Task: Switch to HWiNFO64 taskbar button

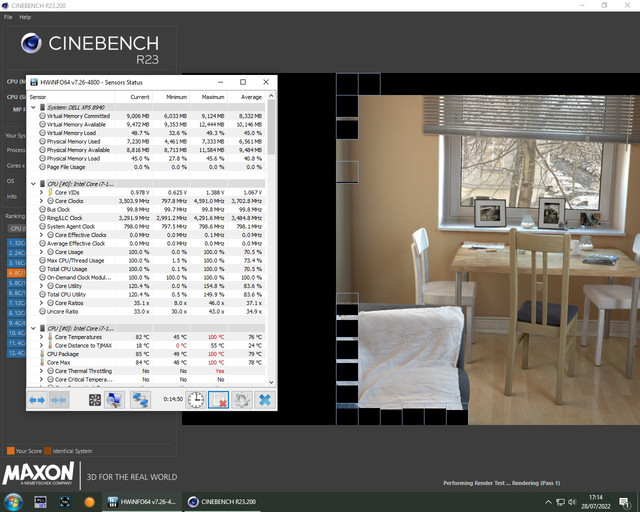Action: 141,502
